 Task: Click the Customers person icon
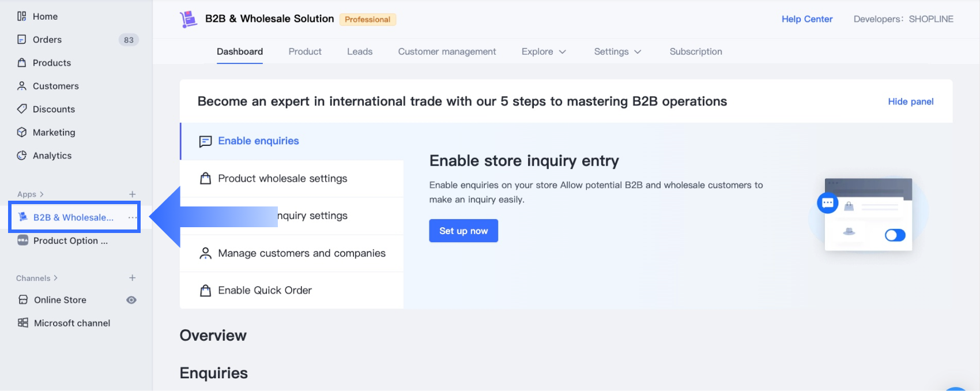tap(22, 86)
